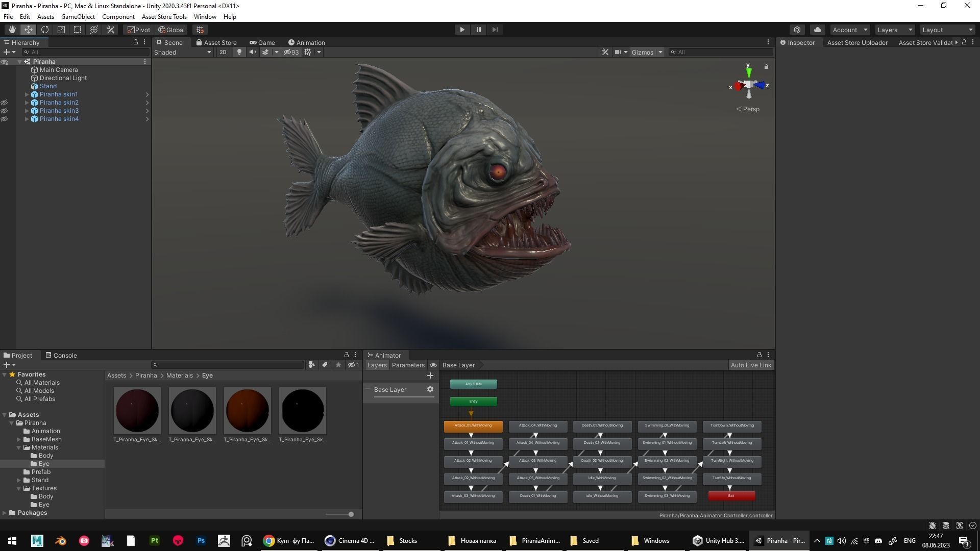Image resolution: width=980 pixels, height=551 pixels.
Task: Toggle Global handle rotation button
Action: tap(171, 30)
